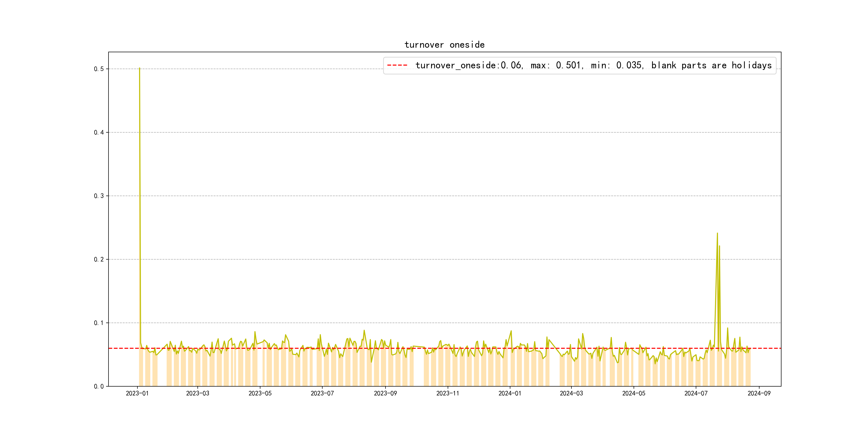This screenshot has height=434, width=868.
Task: Click the 2023-07 x-axis label
Action: click(322, 394)
